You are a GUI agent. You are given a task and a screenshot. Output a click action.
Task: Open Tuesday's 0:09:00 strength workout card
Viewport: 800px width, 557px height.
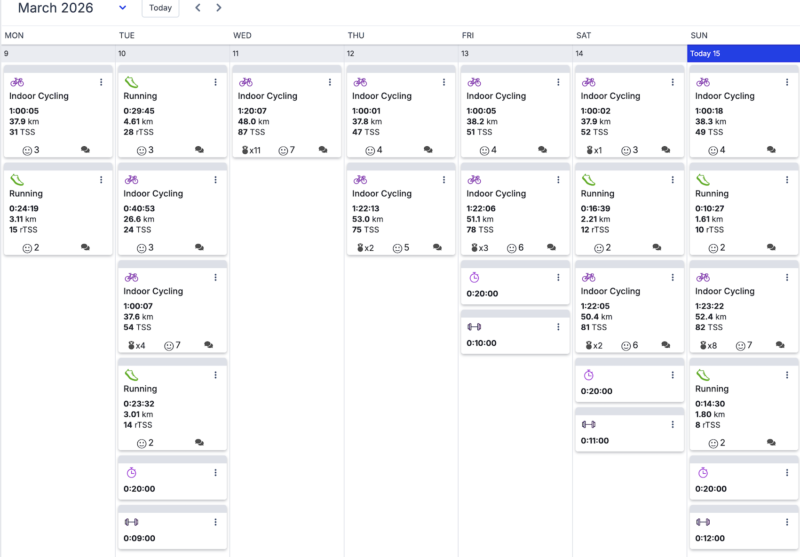172,529
